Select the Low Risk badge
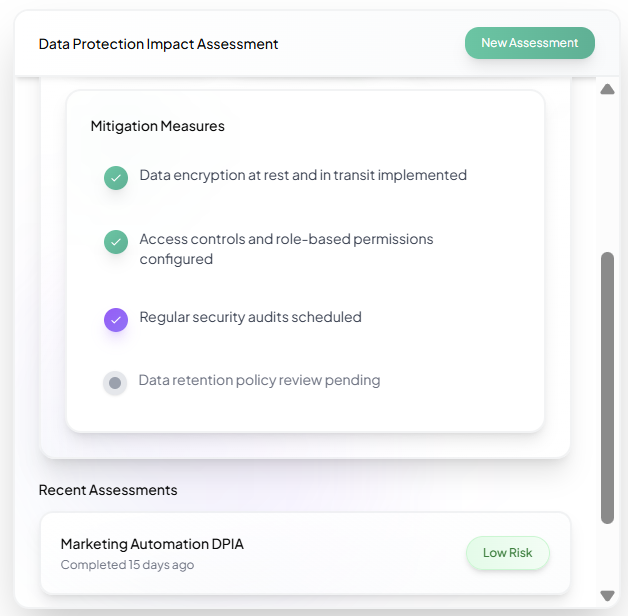Viewport: 628px width, 616px height. [x=508, y=553]
